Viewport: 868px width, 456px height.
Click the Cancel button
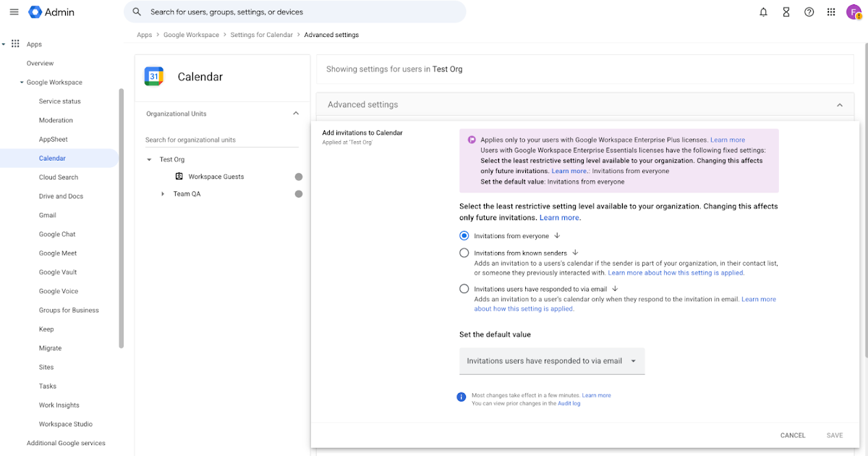[x=793, y=436]
